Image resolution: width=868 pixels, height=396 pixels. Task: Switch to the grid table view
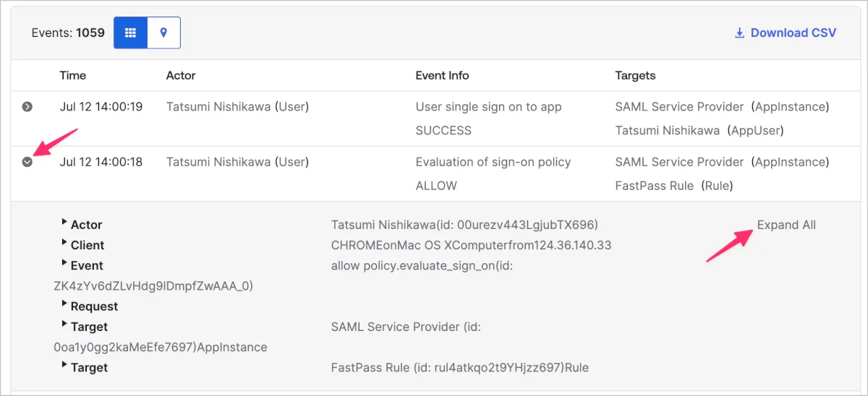[x=130, y=33]
